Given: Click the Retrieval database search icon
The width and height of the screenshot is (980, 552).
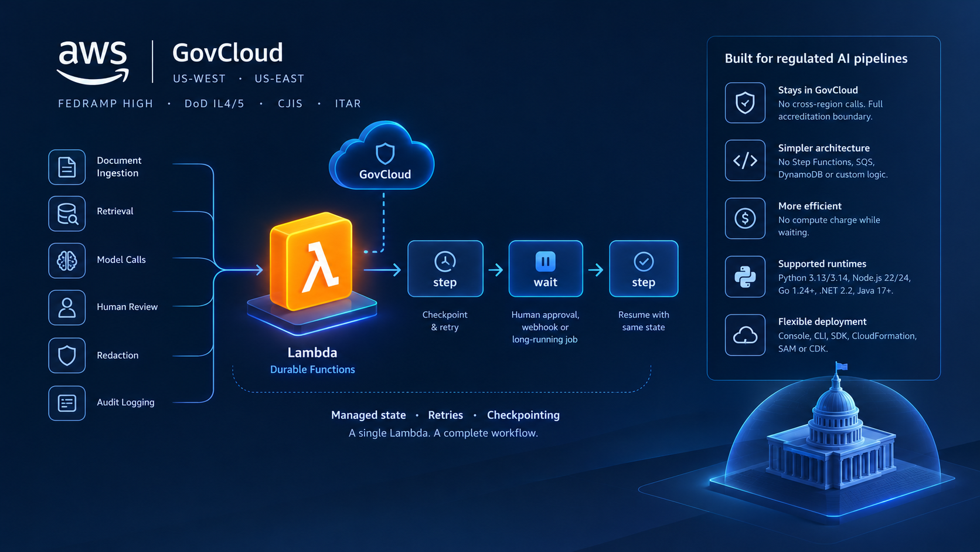Looking at the screenshot, I should 67,214.
